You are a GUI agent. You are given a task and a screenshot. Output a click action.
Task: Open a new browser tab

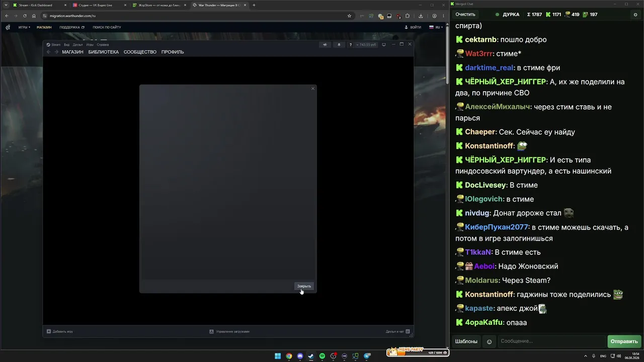point(254,5)
